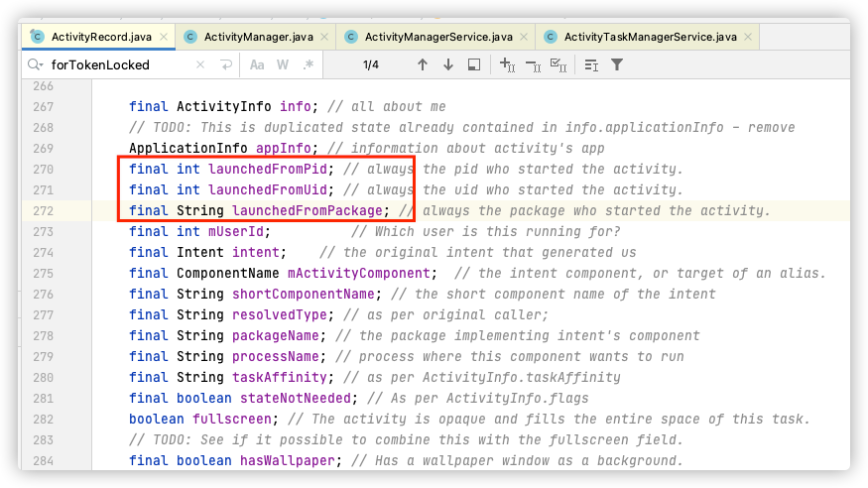Click the resolvedType field
Screen dimensions: 868x488
(280, 314)
